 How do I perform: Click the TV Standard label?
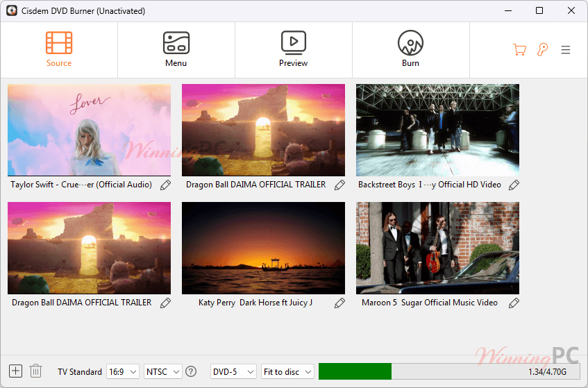pos(80,372)
